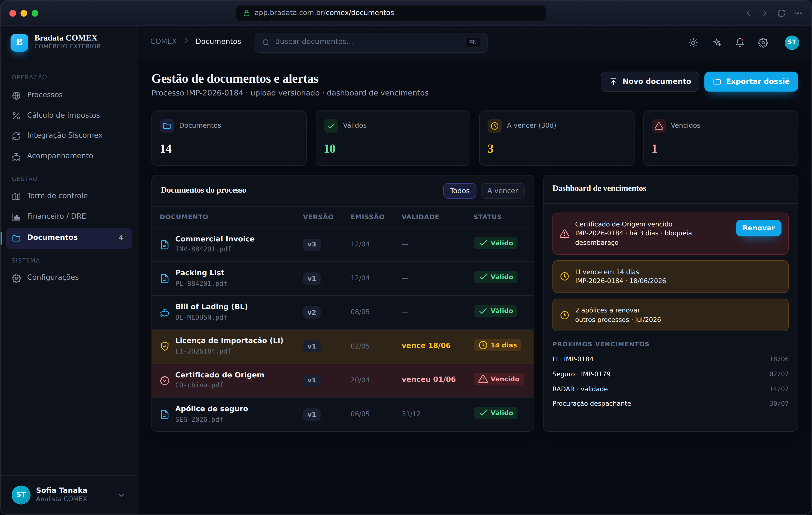Open Processos in the sidebar
The height and width of the screenshot is (515, 812).
pyautogui.click(x=69, y=95)
